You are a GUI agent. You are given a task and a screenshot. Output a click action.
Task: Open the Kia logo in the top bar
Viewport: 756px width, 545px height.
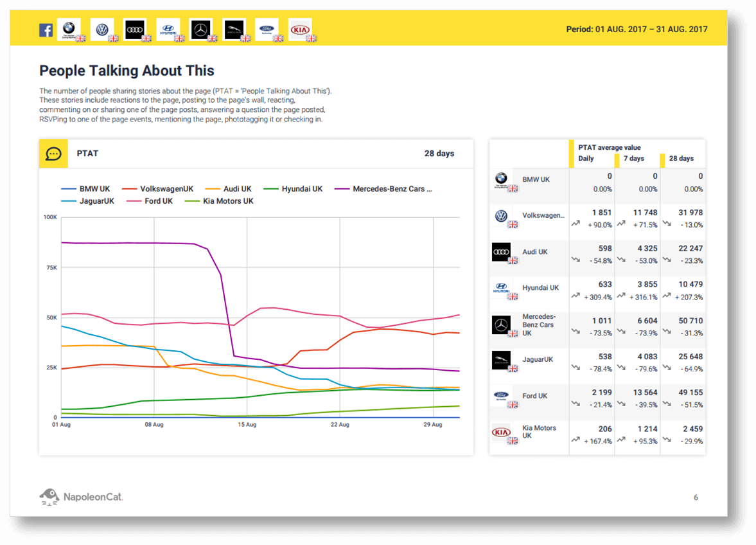pos(300,28)
